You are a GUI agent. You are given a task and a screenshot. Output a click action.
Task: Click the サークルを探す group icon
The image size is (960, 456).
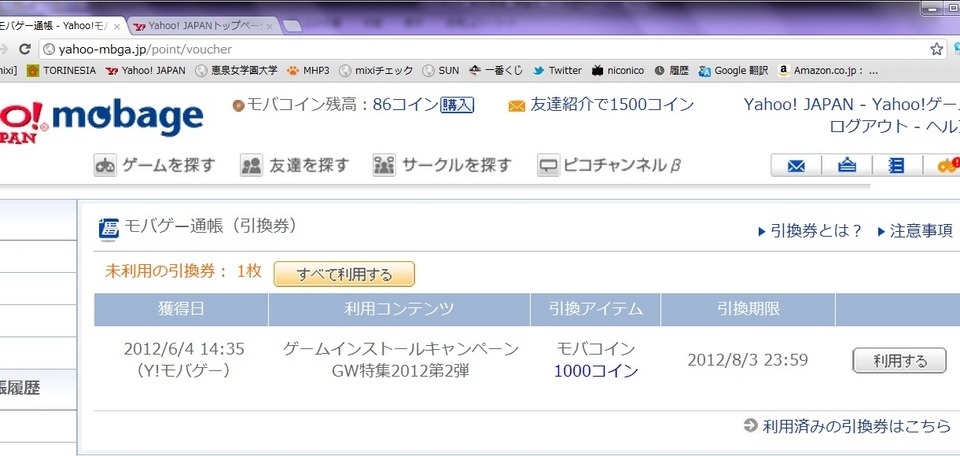[384, 165]
